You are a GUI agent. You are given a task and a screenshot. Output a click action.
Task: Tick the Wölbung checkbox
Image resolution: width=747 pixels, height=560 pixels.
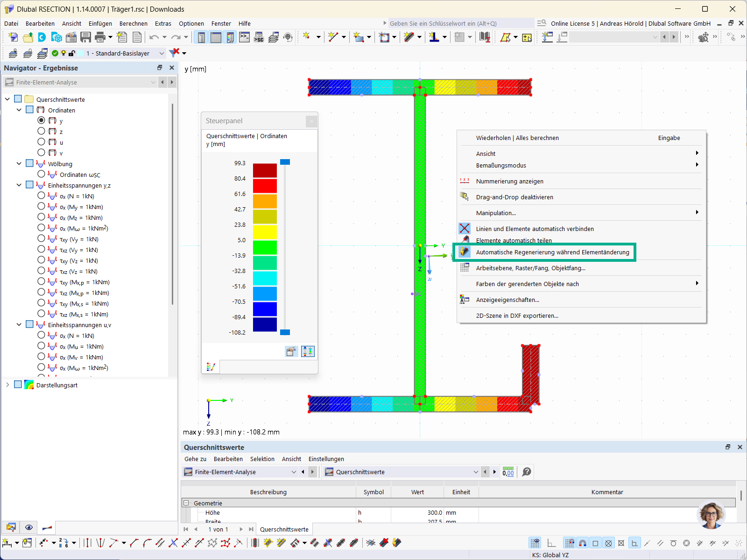(30, 163)
